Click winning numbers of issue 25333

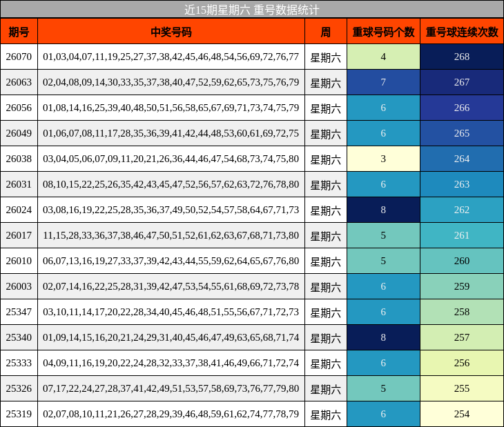point(171,363)
